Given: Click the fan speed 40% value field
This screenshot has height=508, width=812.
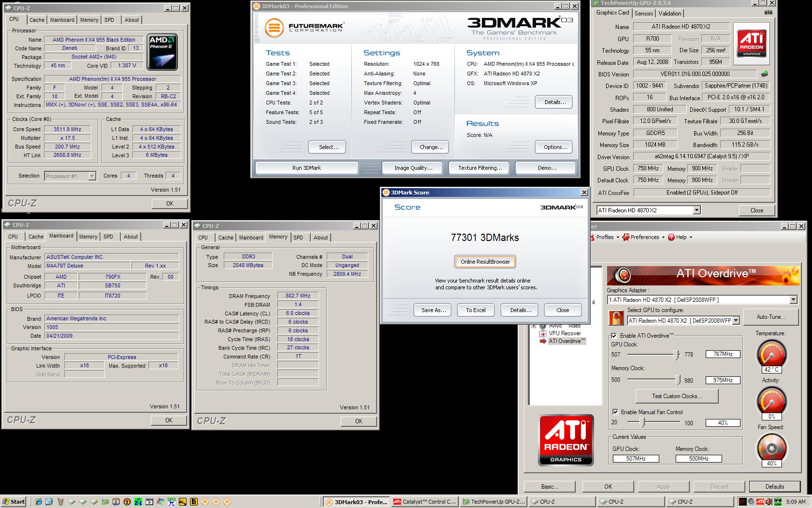Looking at the screenshot, I should (x=723, y=423).
